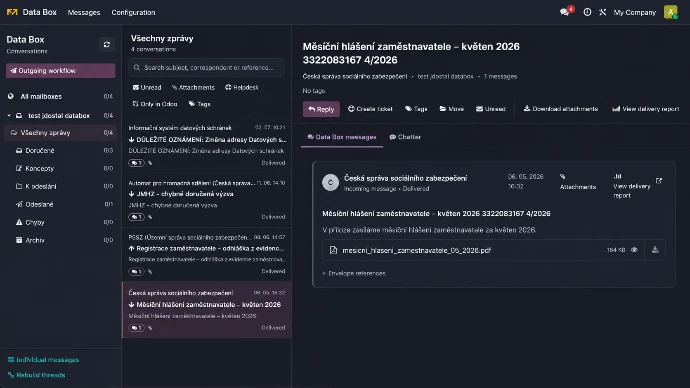Click mesicni_hlaseni_zamestnavatele_05_2026.pdf file name
This screenshot has height=388, width=690.
[416, 250]
